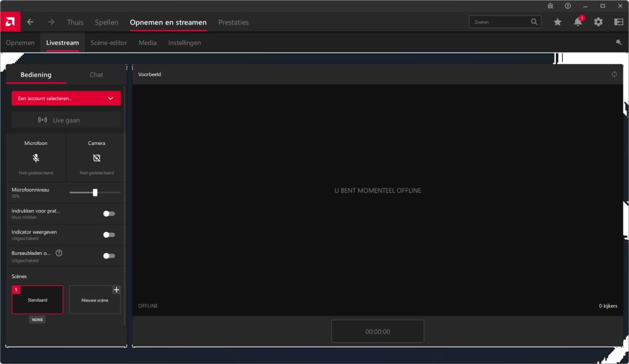Click the Zoeken search field
The height and width of the screenshot is (364, 629).
[x=501, y=22]
